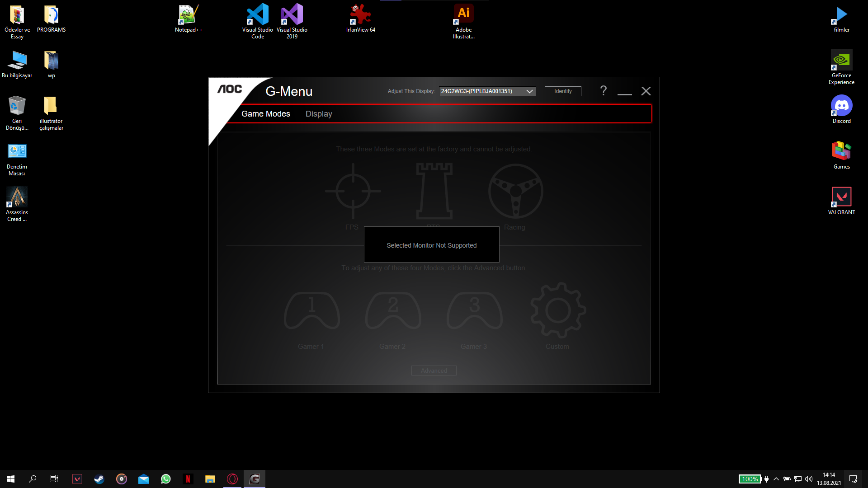Click the Selected Monitor Not Supported message

[431, 245]
